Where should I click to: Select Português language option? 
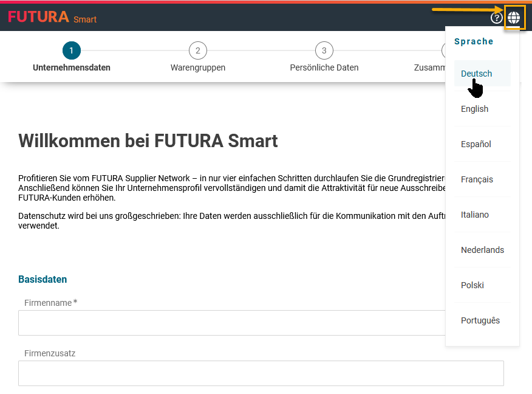tap(480, 320)
